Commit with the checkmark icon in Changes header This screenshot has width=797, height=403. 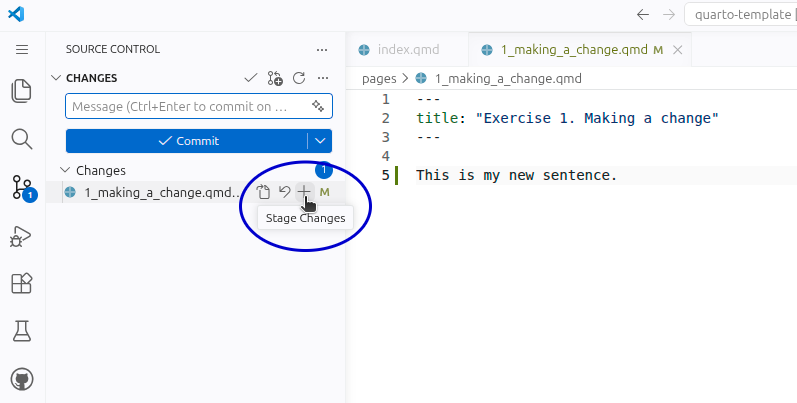click(251, 78)
